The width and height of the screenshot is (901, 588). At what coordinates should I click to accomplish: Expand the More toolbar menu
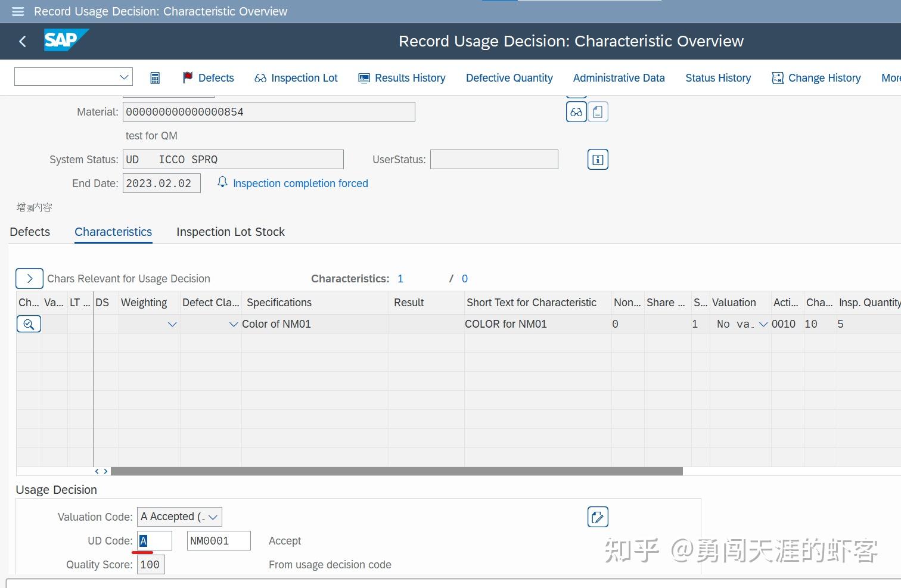(x=891, y=78)
